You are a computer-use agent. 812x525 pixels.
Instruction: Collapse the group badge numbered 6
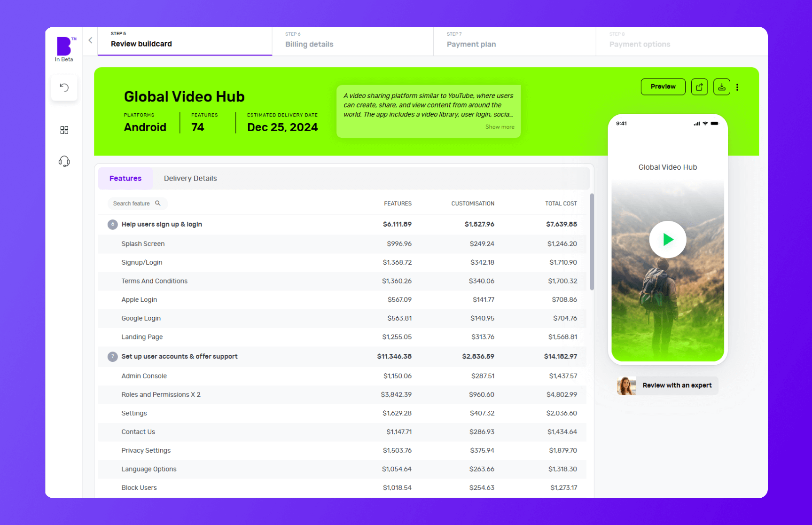[x=112, y=224]
